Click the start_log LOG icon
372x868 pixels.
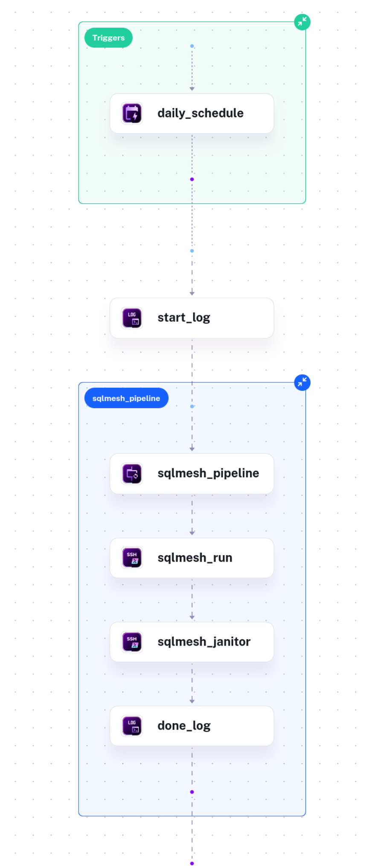coord(132,318)
